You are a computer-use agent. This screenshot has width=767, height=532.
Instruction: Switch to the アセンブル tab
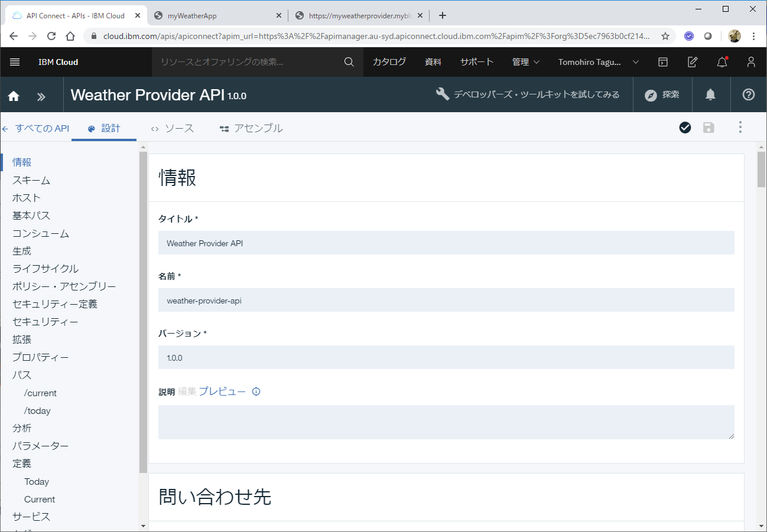[x=251, y=128]
